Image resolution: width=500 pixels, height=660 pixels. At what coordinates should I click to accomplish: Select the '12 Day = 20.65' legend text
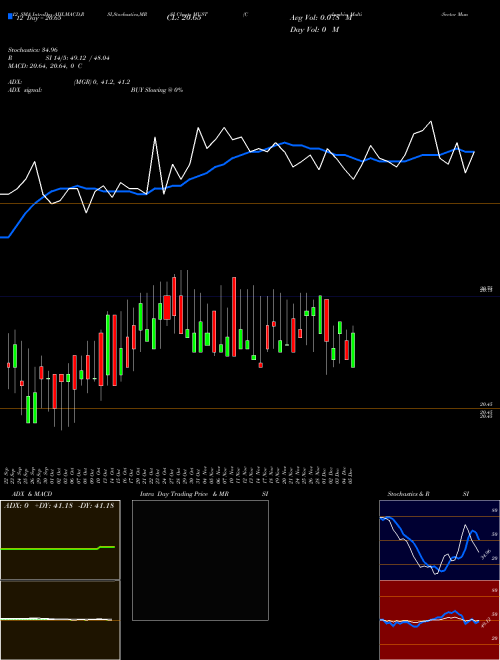[38, 18]
